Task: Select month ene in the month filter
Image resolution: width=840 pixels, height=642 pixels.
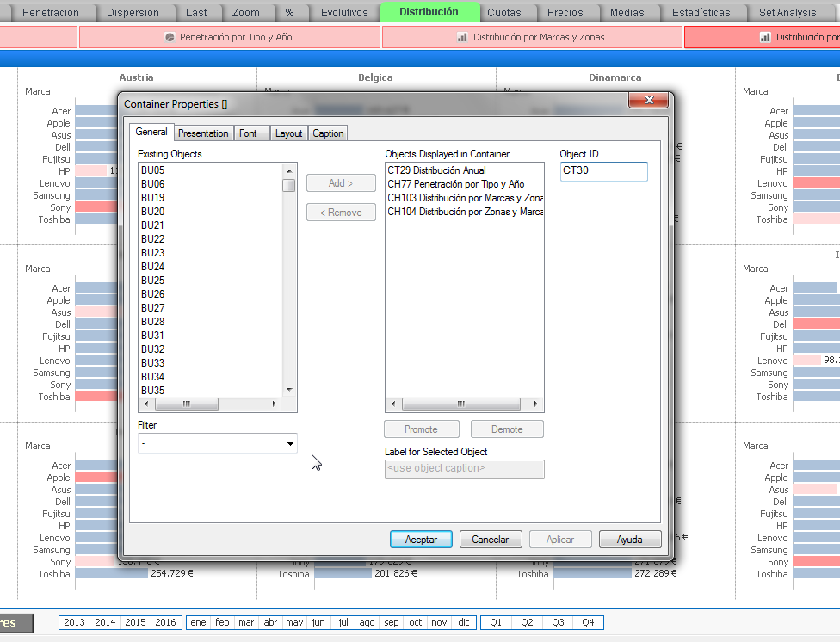Action: pyautogui.click(x=198, y=622)
